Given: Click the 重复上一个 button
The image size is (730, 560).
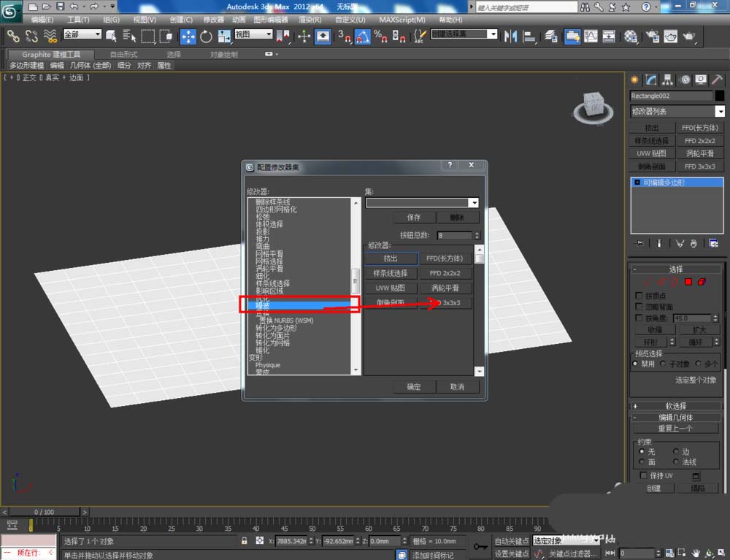Looking at the screenshot, I should [675, 429].
